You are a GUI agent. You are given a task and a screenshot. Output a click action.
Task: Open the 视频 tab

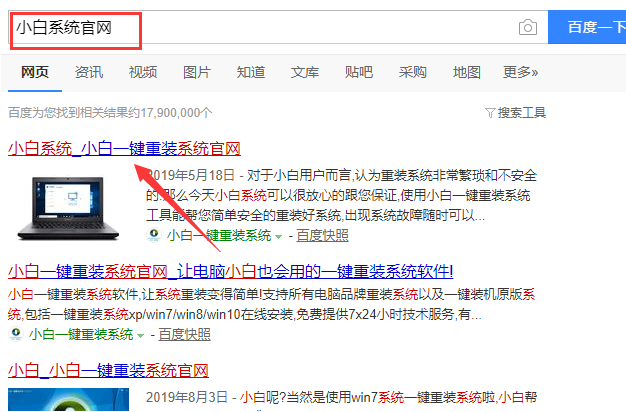click(x=143, y=72)
